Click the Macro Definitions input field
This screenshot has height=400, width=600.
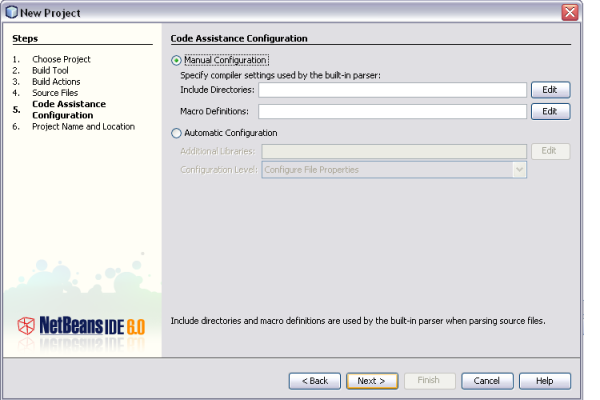pyautogui.click(x=392, y=112)
